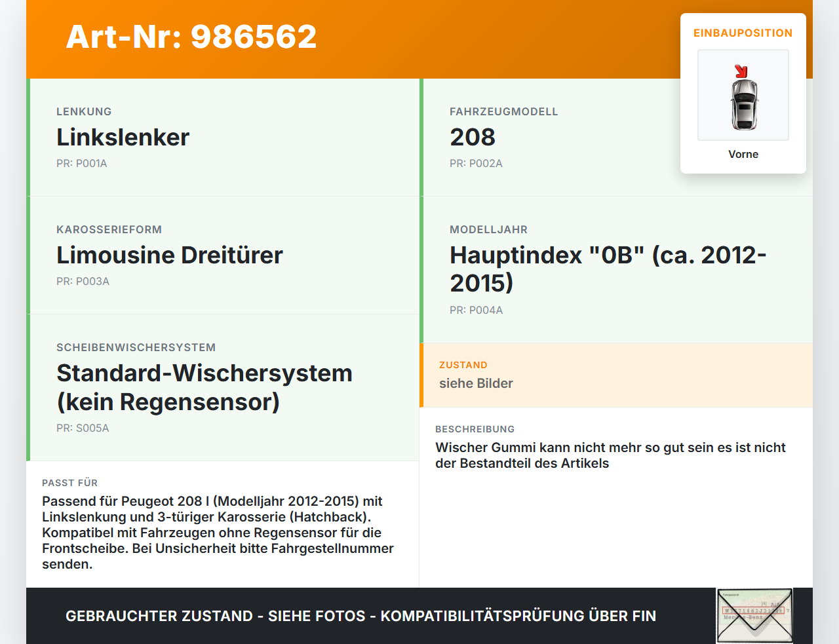Click the Fahrzeugmodell '208' value

tap(472, 138)
